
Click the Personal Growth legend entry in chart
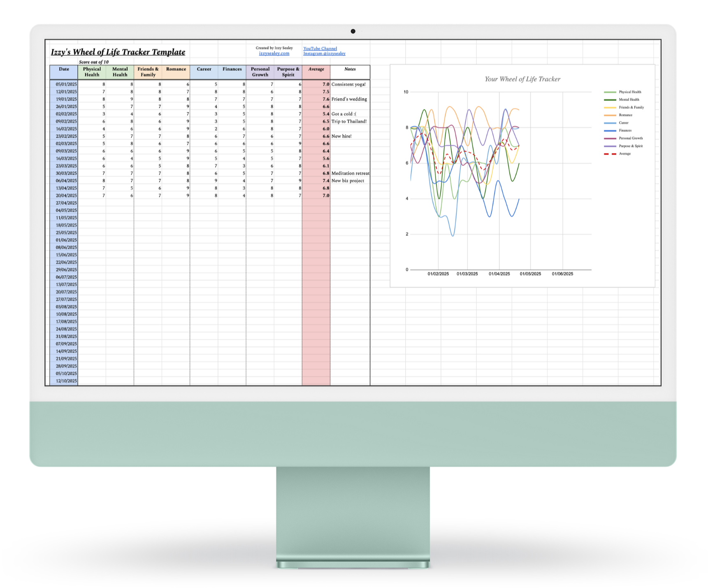click(x=623, y=138)
